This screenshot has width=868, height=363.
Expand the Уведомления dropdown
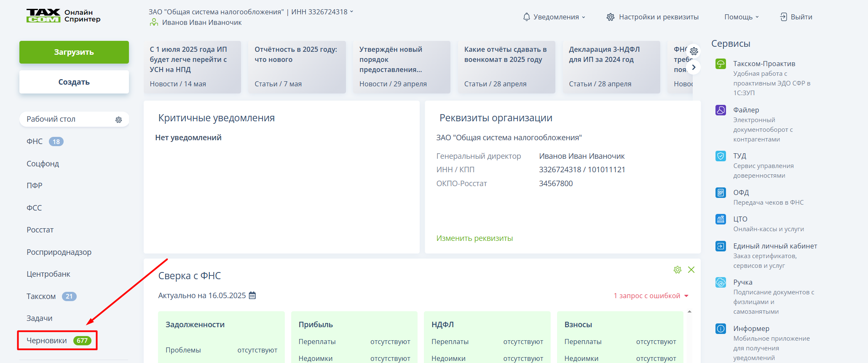584,17
